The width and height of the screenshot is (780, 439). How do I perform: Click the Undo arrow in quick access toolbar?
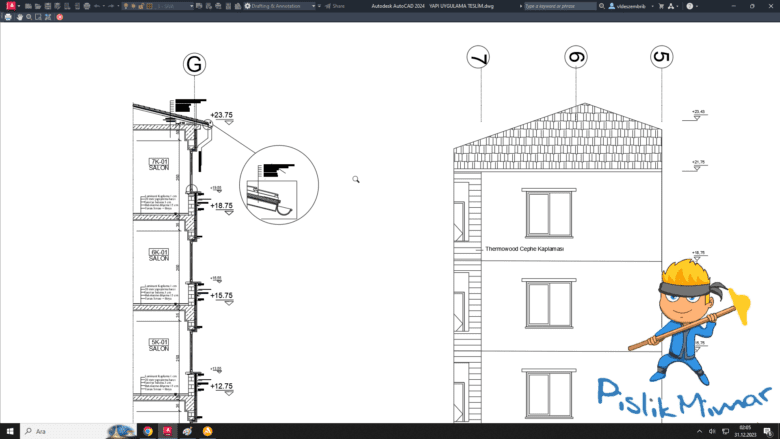[x=97, y=6]
